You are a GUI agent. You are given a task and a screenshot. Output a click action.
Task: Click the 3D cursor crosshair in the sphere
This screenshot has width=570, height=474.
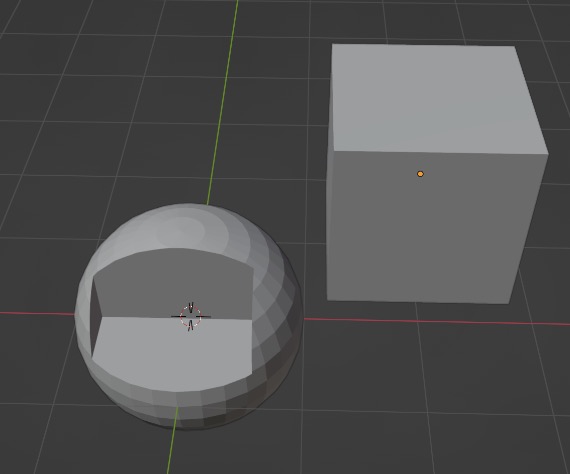(190, 316)
